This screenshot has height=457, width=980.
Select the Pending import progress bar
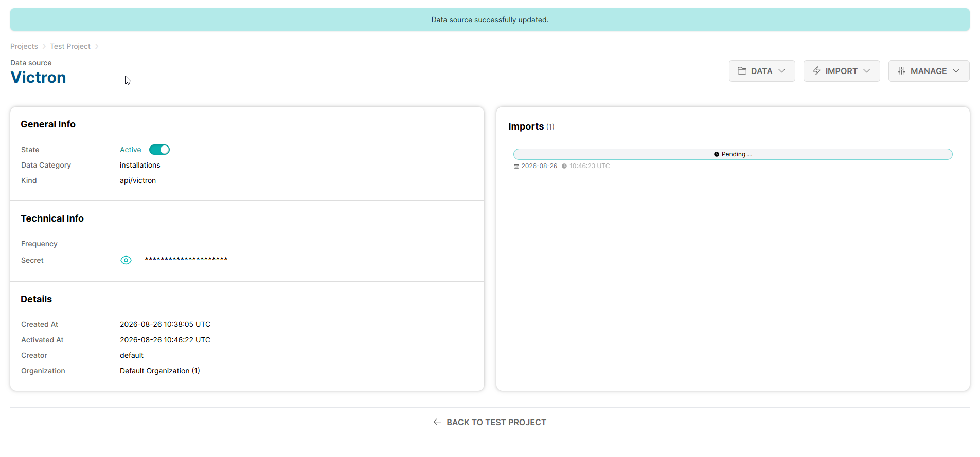coord(733,154)
